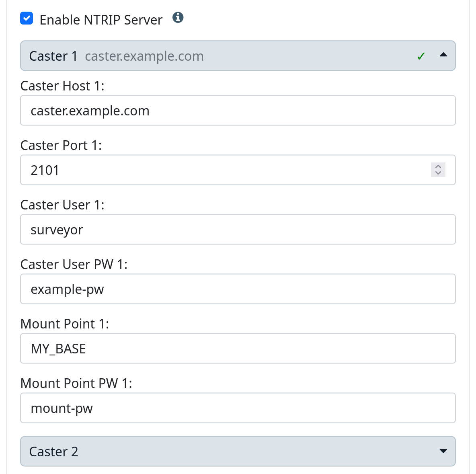
Task: Focus the Caster Port 1 field
Action: tap(238, 170)
